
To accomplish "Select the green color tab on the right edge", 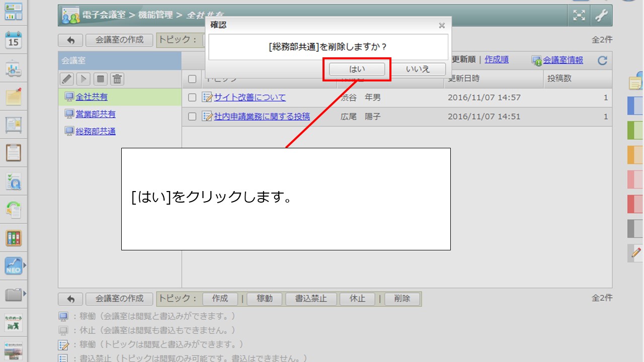I will point(636,130).
